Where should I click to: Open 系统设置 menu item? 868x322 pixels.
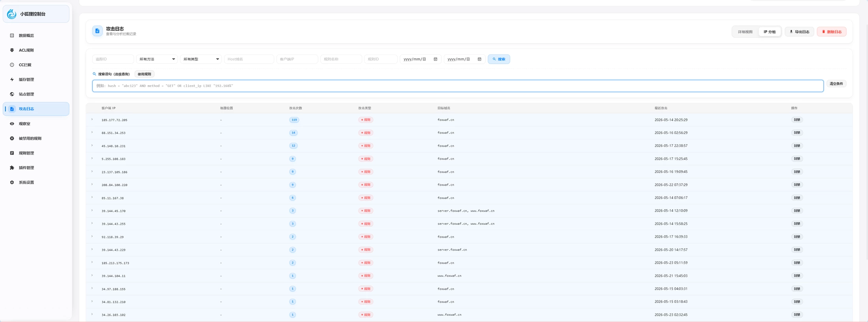(36, 182)
